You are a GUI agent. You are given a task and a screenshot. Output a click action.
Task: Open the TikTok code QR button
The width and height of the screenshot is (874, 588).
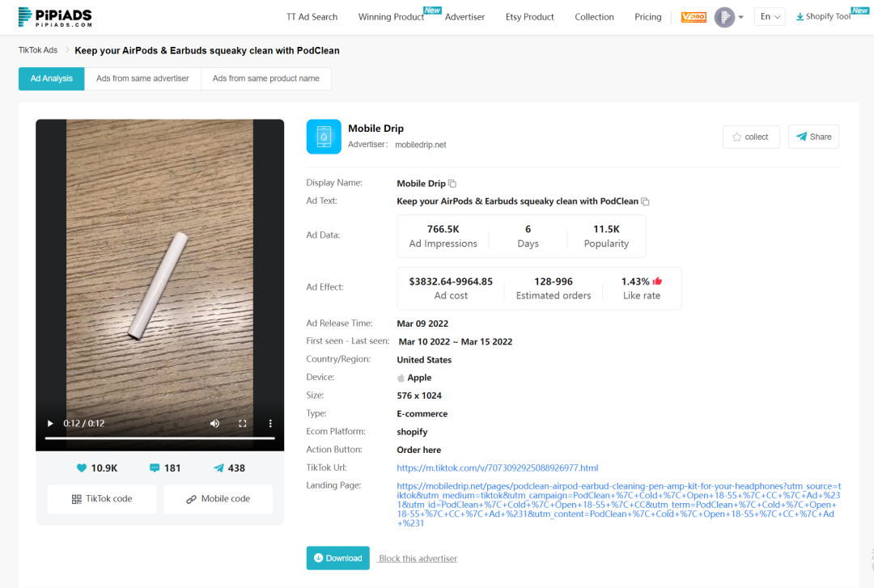(102, 499)
